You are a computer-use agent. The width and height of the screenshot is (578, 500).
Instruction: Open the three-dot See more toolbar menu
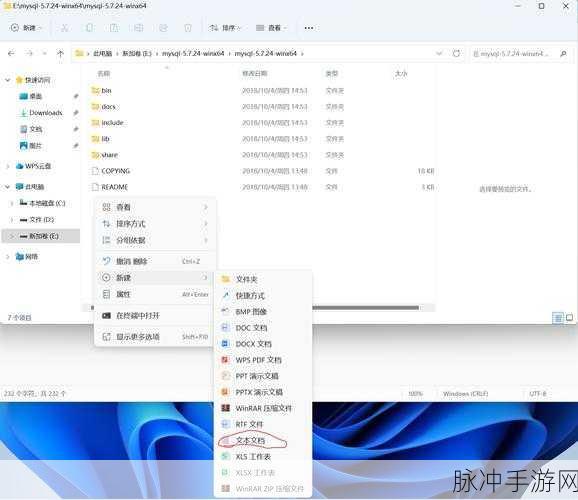[309, 28]
